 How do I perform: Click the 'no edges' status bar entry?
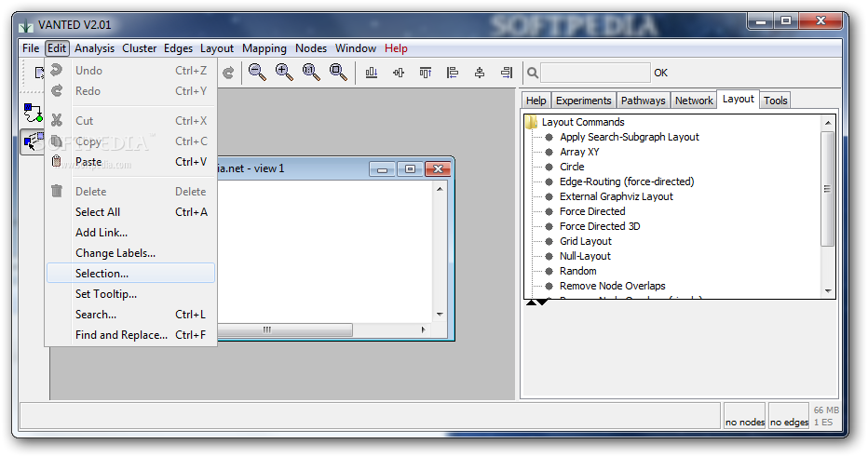click(789, 423)
